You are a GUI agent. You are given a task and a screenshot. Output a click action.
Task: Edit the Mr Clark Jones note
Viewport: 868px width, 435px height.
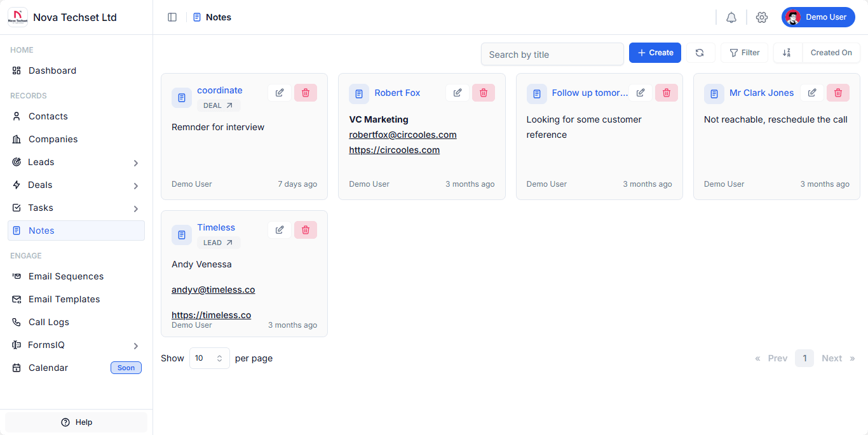pyautogui.click(x=812, y=93)
